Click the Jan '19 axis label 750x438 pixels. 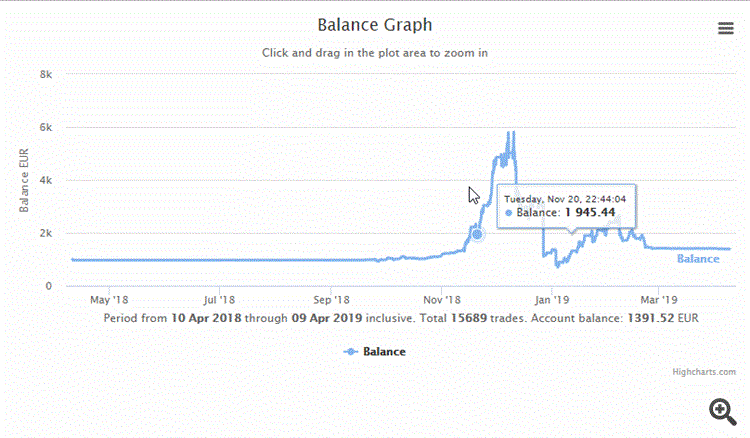click(x=551, y=300)
